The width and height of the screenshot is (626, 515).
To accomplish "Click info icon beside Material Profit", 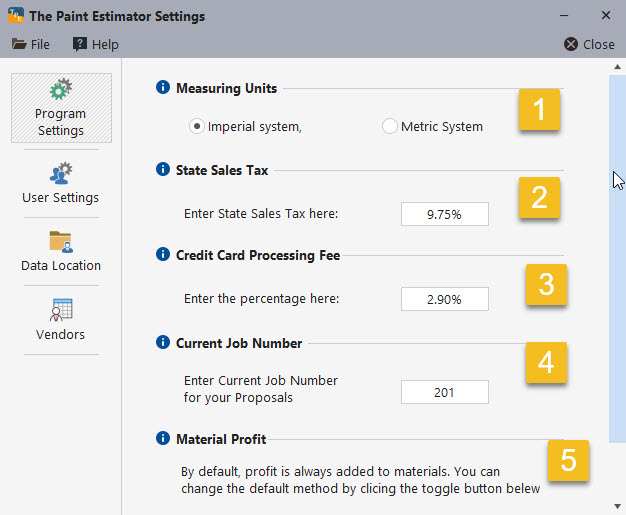I will pyautogui.click(x=163, y=438).
